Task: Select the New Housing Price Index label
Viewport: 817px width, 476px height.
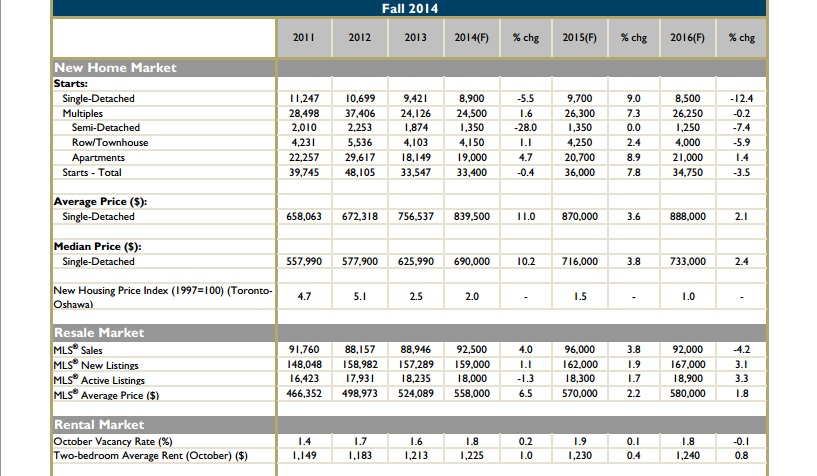Action: [x=163, y=297]
